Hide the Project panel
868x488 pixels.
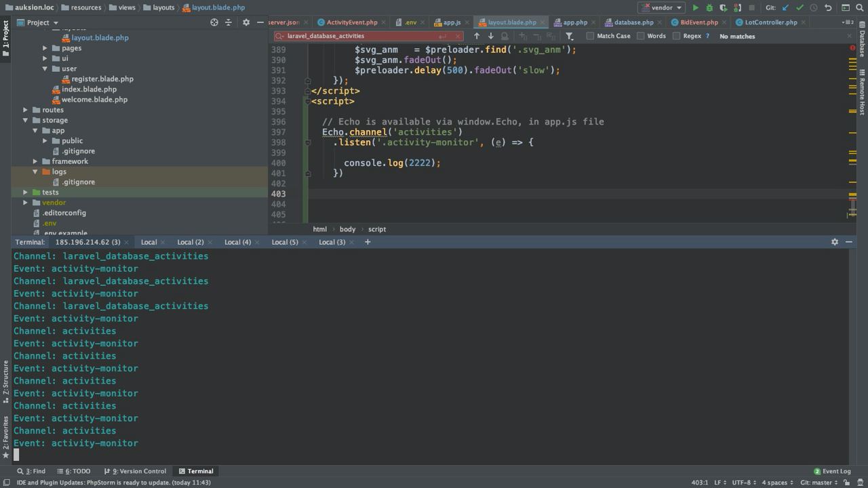260,22
